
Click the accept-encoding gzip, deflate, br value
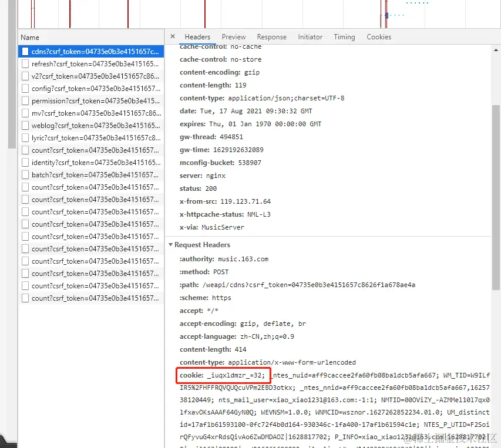(x=273, y=324)
